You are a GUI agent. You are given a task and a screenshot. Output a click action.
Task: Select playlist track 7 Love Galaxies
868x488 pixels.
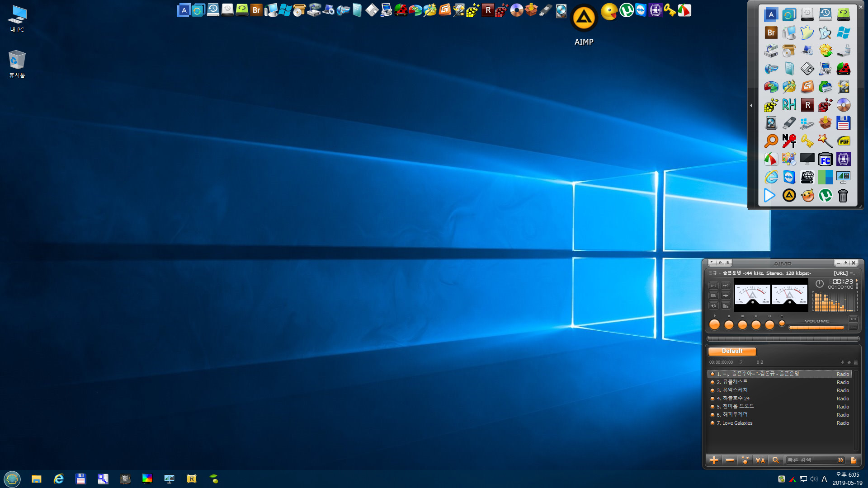[x=779, y=423]
